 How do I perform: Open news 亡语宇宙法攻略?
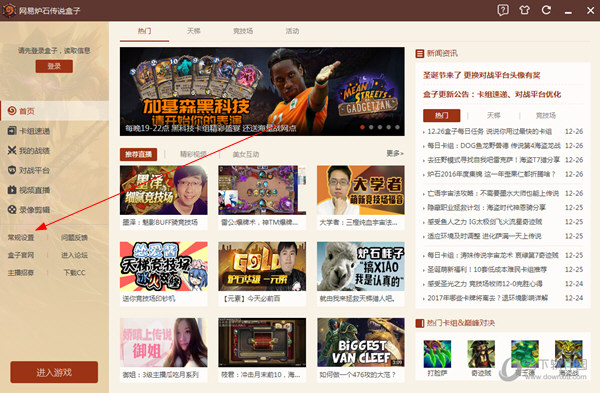pos(493,193)
